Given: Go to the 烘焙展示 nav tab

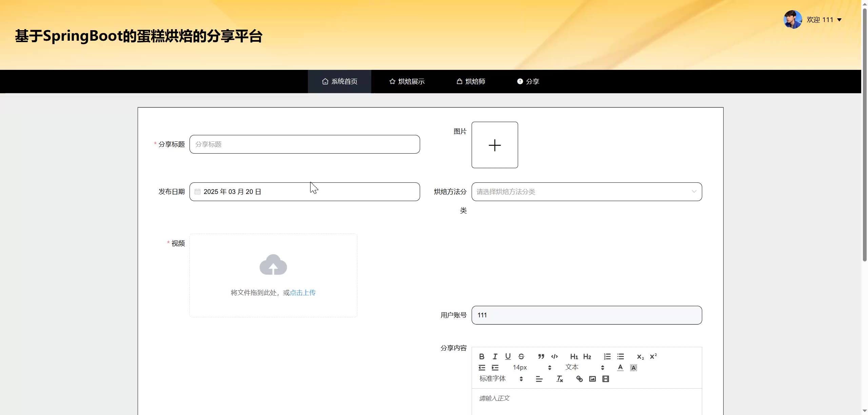Looking at the screenshot, I should (x=407, y=81).
